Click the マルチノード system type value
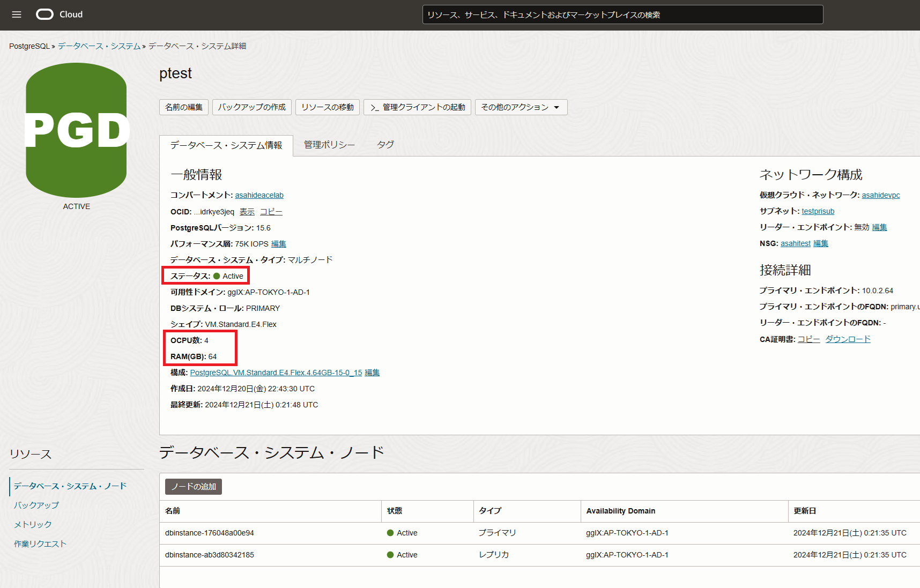920x588 pixels. pyautogui.click(x=310, y=260)
